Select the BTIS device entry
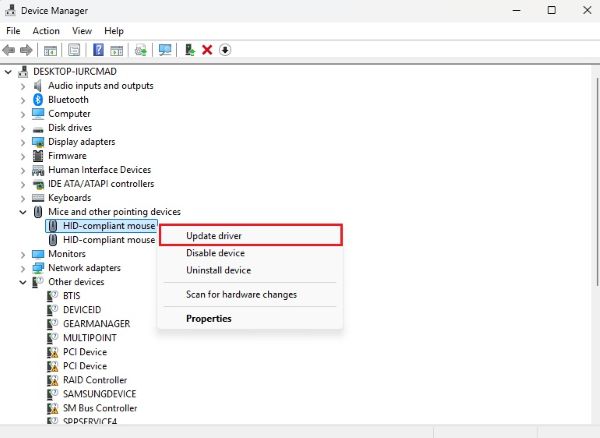600x438 pixels. point(72,296)
